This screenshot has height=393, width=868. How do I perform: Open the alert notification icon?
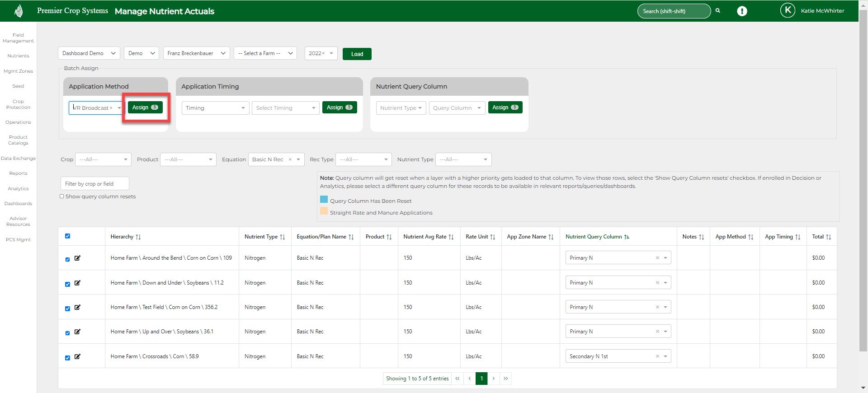(742, 11)
